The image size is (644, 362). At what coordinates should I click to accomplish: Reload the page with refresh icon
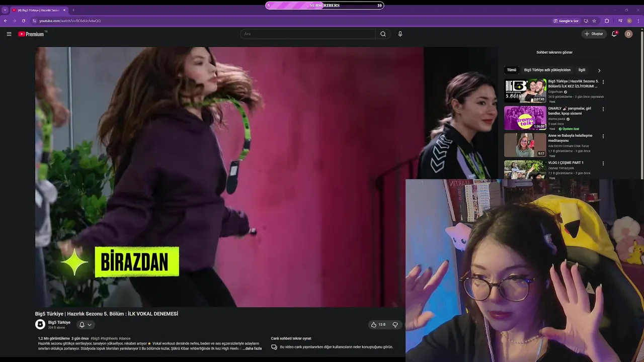23,21
